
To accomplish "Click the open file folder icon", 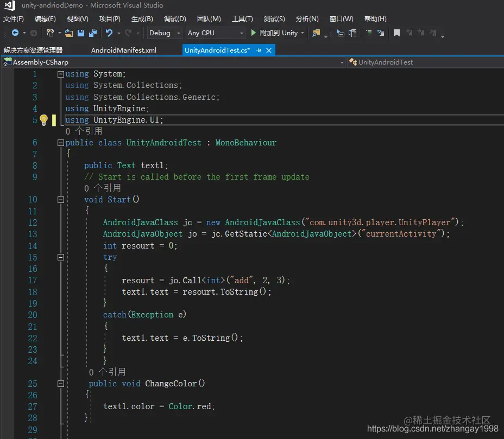I will pos(69,33).
